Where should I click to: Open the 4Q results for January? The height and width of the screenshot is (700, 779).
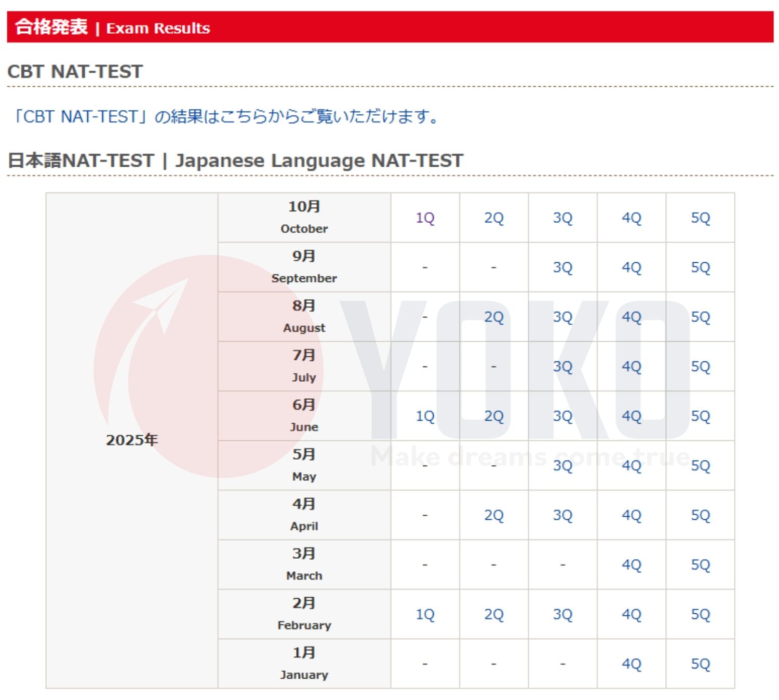pyautogui.click(x=632, y=664)
